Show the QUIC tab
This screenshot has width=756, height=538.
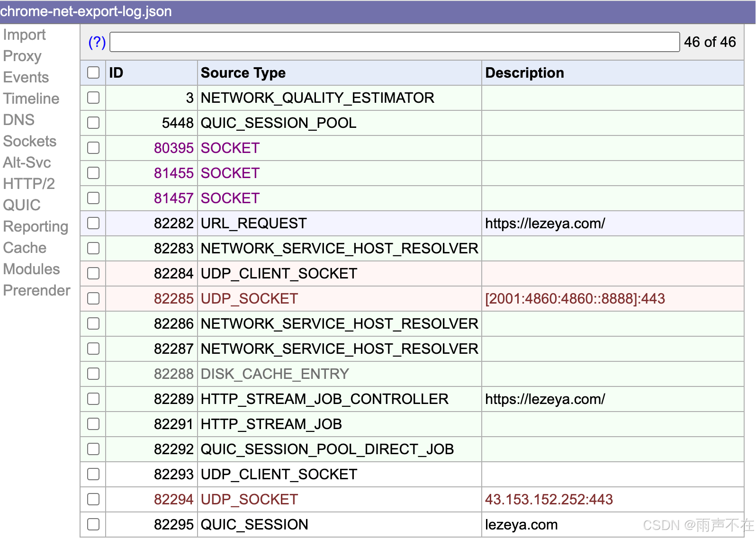tap(22, 205)
